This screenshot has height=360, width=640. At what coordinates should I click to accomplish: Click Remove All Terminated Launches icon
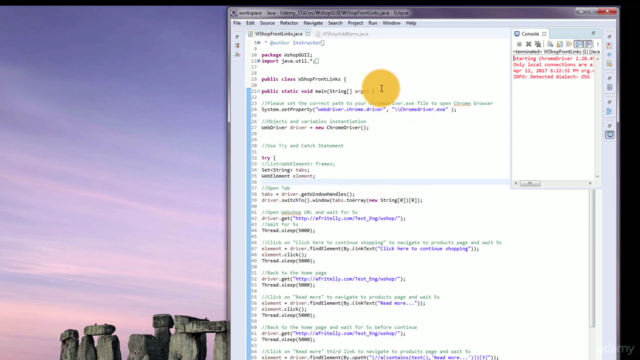tap(538, 44)
